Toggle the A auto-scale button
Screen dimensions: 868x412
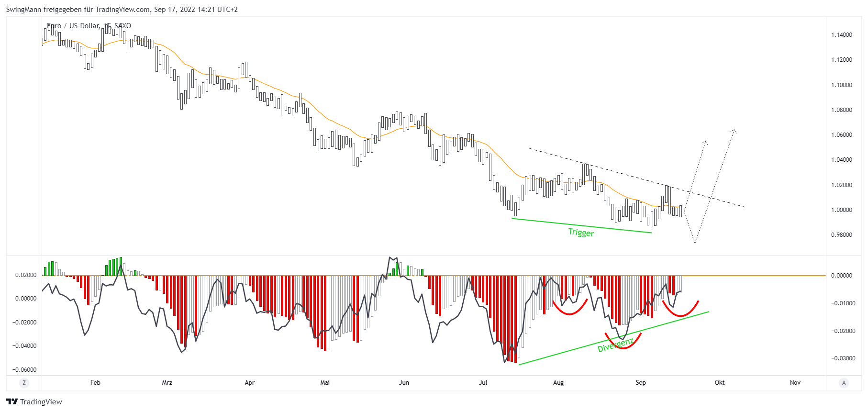tap(844, 383)
